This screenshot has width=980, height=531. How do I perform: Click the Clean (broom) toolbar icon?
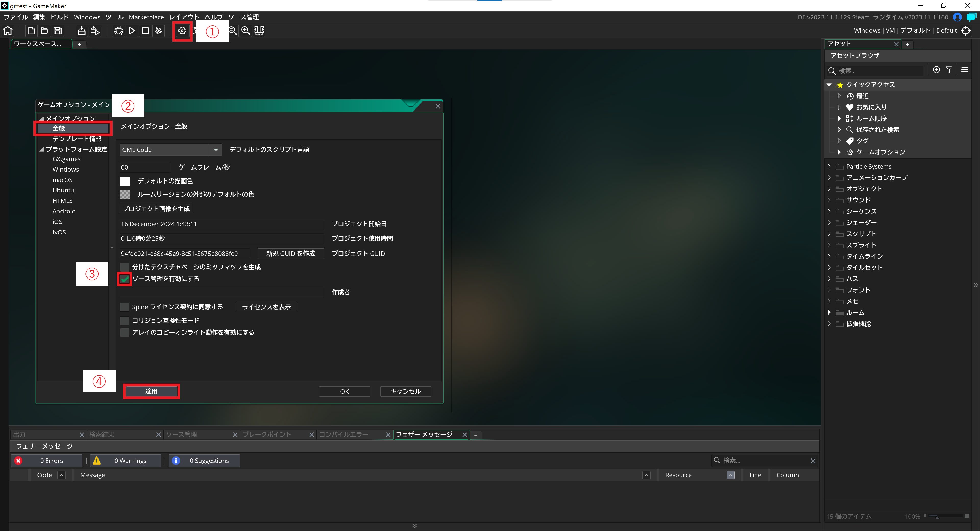click(x=158, y=31)
